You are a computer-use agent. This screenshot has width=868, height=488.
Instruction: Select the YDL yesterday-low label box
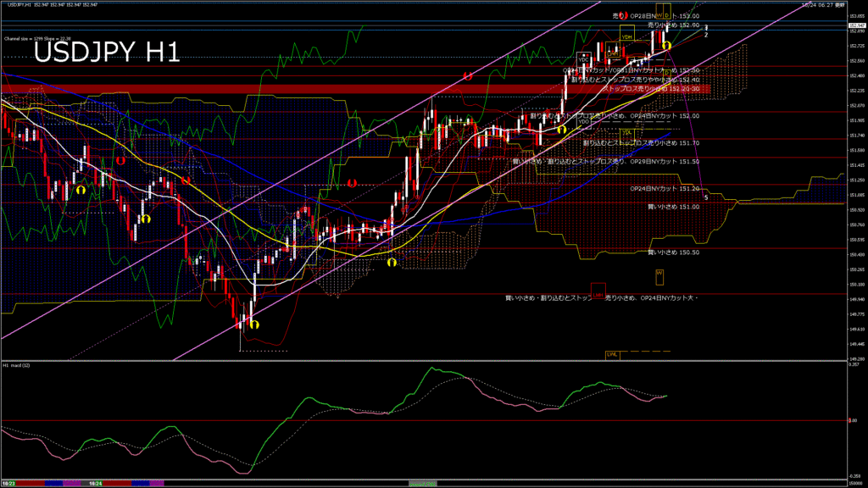pos(627,132)
